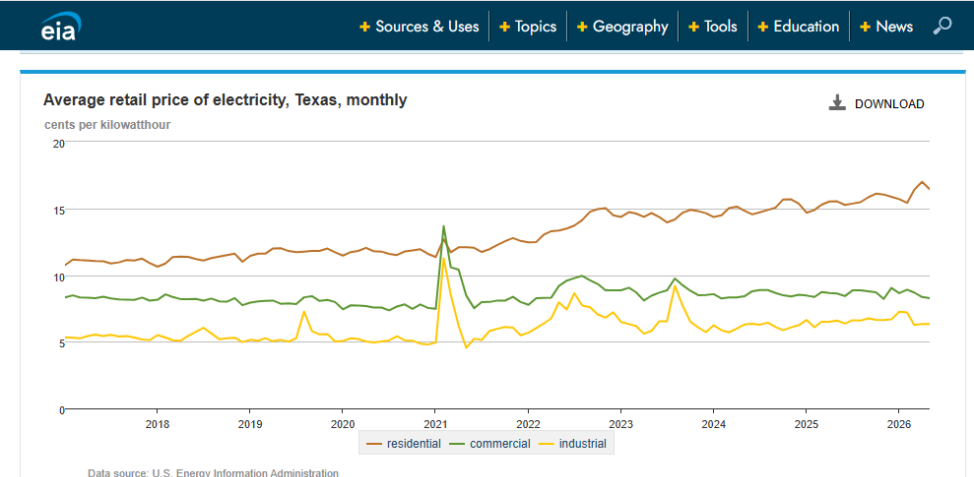Click the commercial line's 2021 spike peak
974x477 pixels.
point(443,226)
